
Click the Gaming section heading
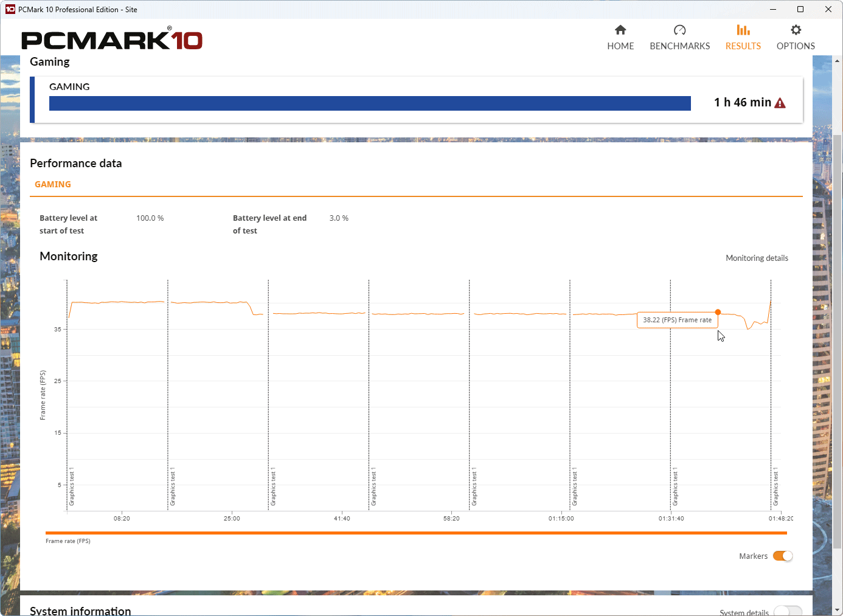pyautogui.click(x=50, y=61)
